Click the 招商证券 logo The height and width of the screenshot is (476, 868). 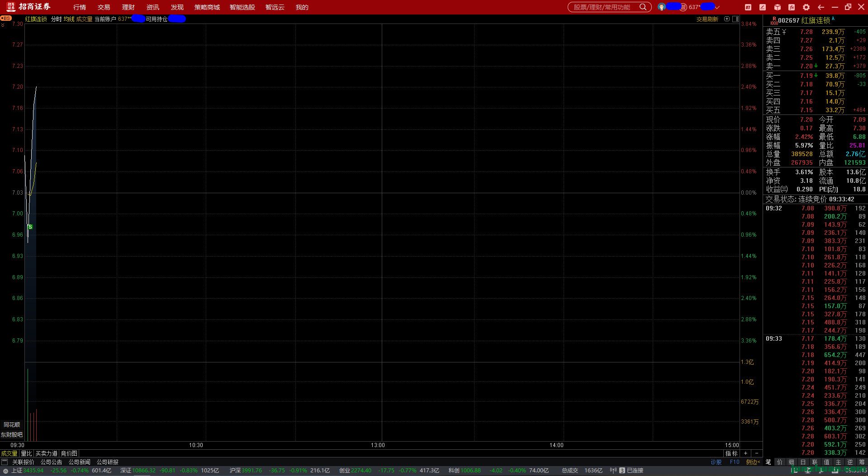(x=29, y=7)
